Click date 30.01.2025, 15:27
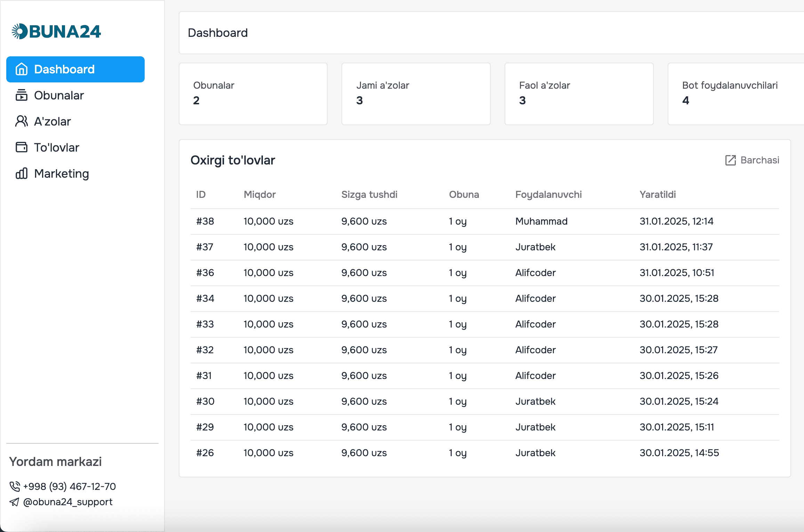This screenshot has height=532, width=804. click(x=678, y=350)
